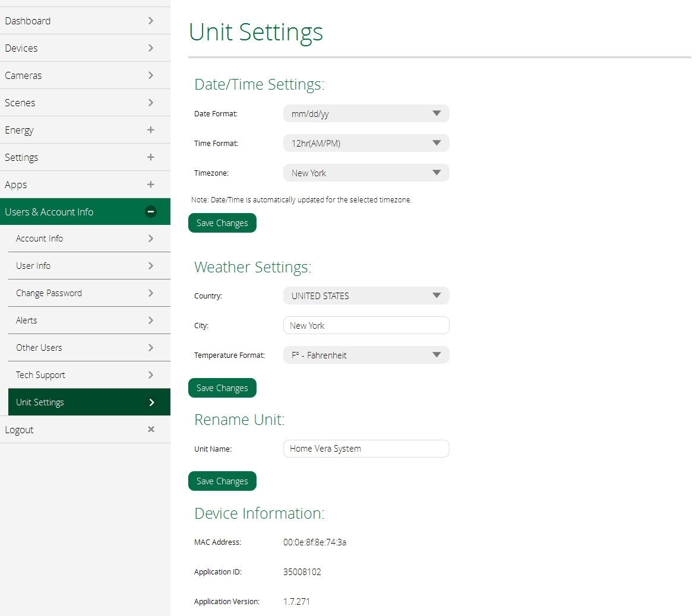The height and width of the screenshot is (616, 696).
Task: Click the chevron arrow on Dashboard row
Action: [151, 21]
